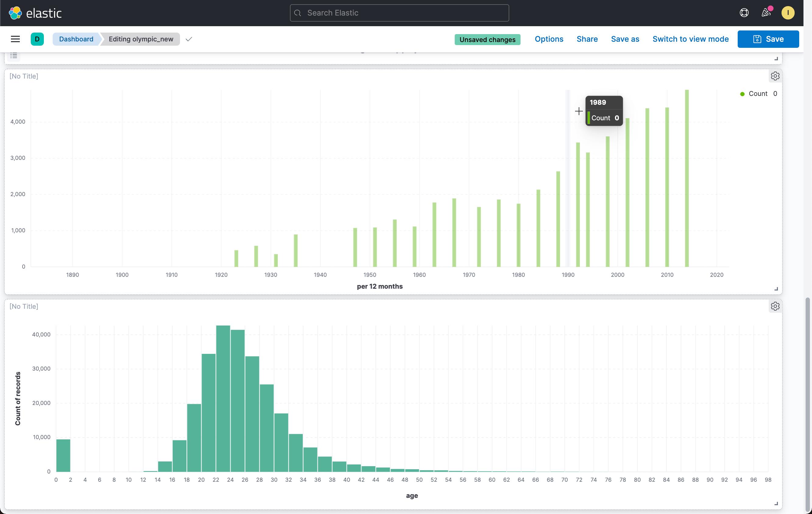Image resolution: width=812 pixels, height=514 pixels.
Task: Toggle Count series in the legend
Action: [758, 94]
